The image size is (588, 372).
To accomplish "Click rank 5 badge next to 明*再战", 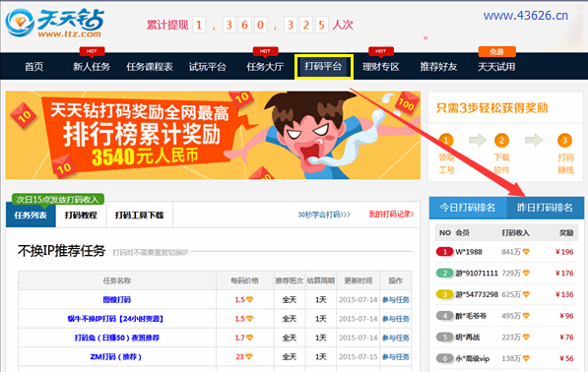I will tap(445, 338).
